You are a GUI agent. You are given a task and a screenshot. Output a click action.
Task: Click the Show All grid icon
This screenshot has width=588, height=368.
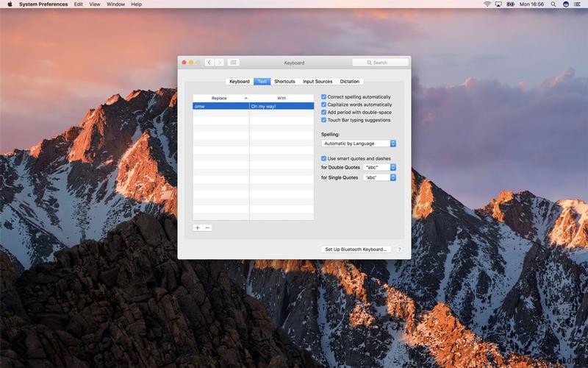point(233,63)
